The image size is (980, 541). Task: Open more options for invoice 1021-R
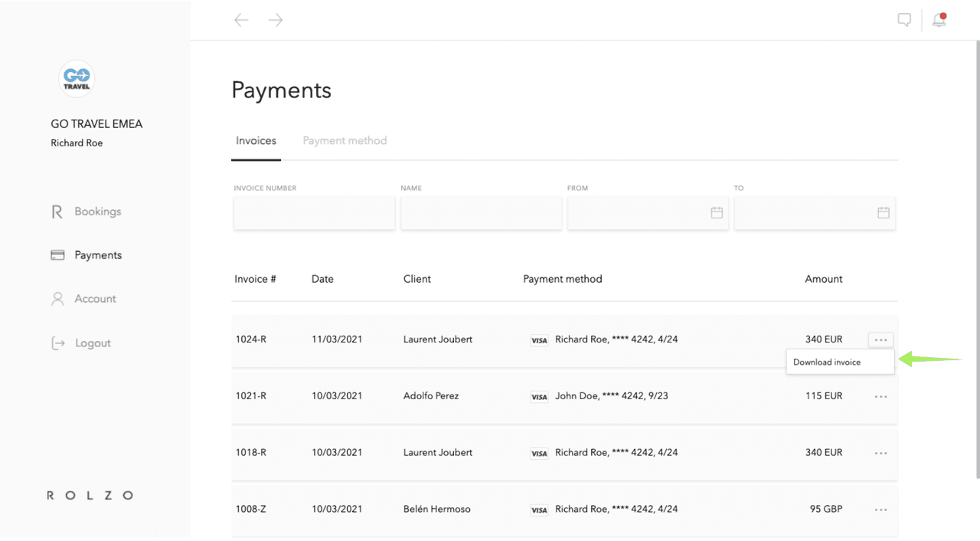pyautogui.click(x=880, y=396)
